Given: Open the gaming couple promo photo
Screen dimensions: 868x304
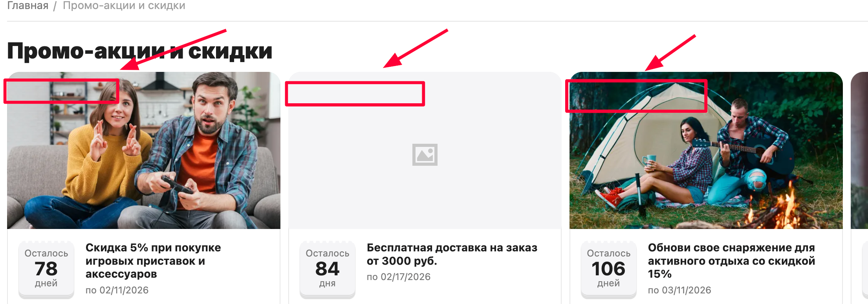Looking at the screenshot, I should click(144, 150).
